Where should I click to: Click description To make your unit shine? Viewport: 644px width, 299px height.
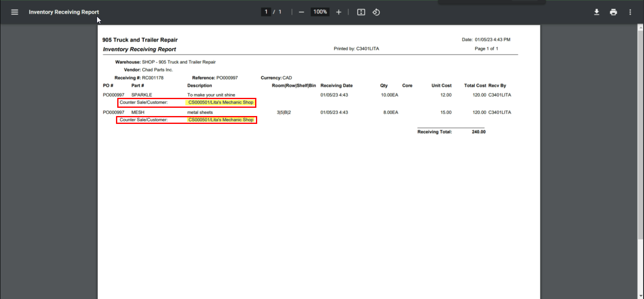coord(211,95)
